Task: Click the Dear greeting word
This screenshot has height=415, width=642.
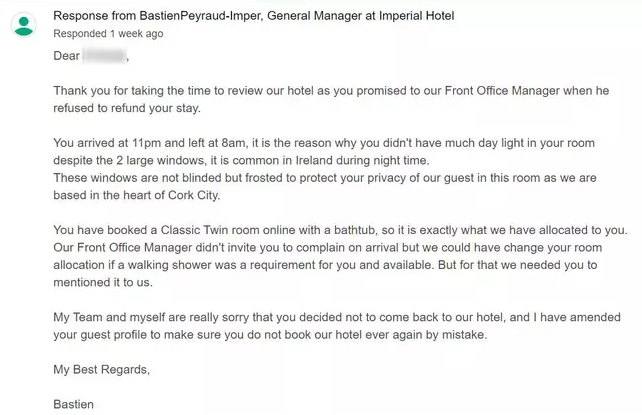Action: (x=66, y=55)
